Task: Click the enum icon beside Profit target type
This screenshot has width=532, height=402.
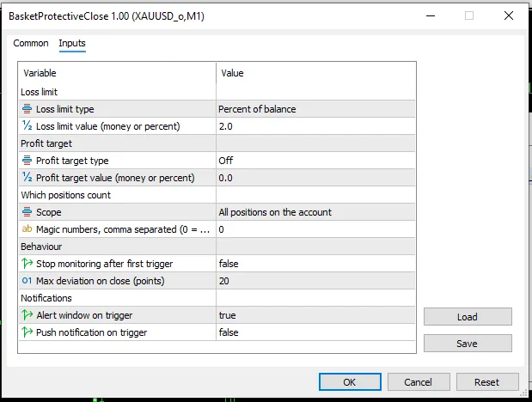Action: tap(27, 160)
